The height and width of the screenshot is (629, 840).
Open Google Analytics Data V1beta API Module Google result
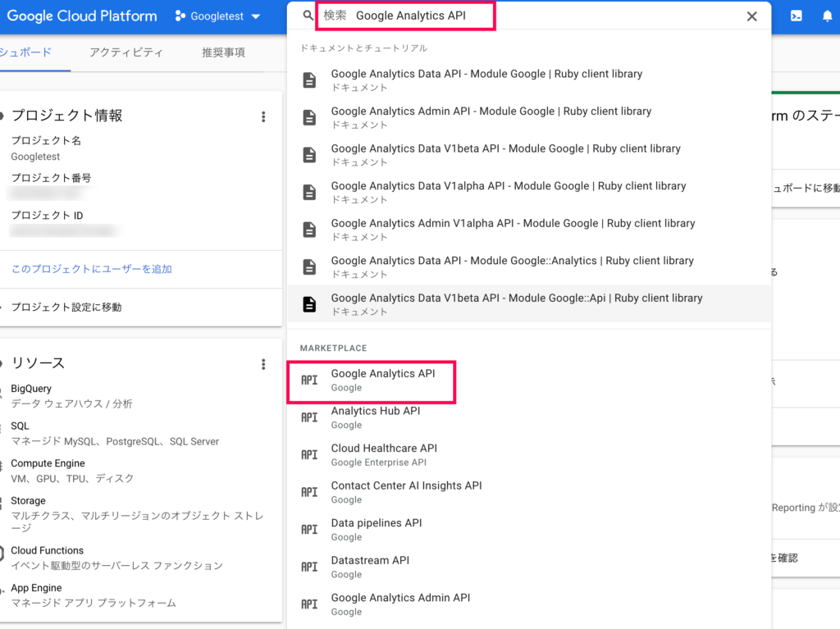(529, 155)
